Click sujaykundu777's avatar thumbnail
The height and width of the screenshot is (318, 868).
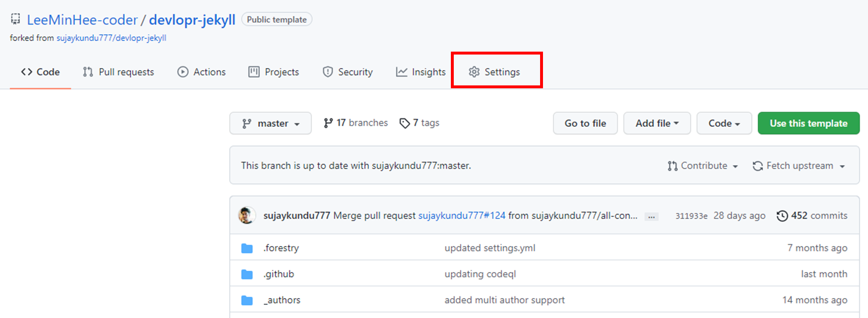(247, 215)
